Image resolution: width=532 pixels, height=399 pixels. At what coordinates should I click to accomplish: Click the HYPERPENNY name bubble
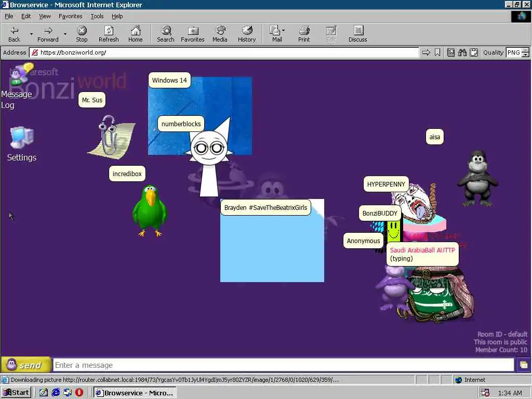point(386,184)
